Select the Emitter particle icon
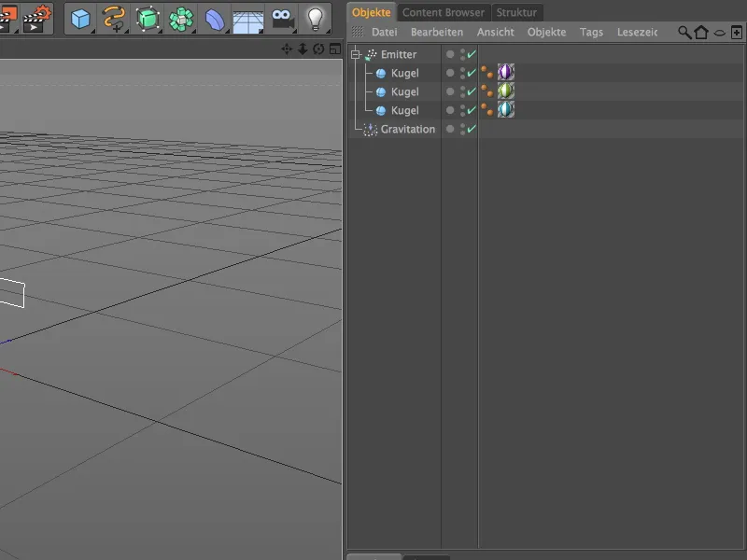 tap(371, 55)
